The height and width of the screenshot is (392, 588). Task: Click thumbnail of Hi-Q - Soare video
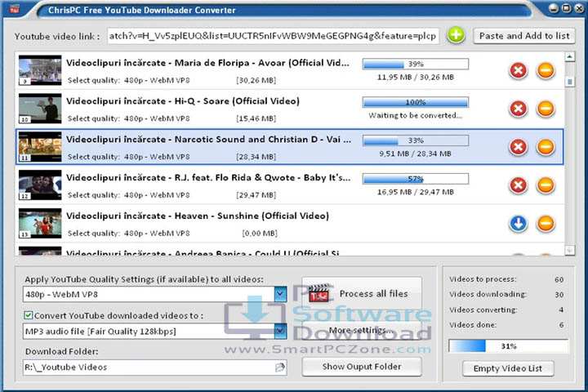pos(40,109)
